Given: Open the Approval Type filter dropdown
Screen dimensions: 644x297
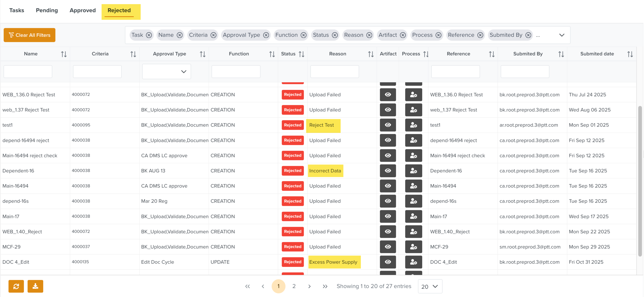Looking at the screenshot, I should tap(166, 71).
